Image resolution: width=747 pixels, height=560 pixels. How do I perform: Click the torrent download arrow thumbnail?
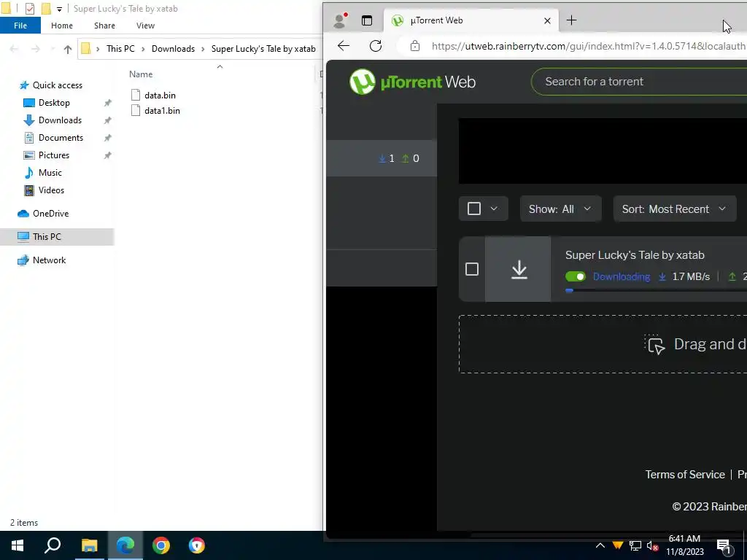point(518,269)
